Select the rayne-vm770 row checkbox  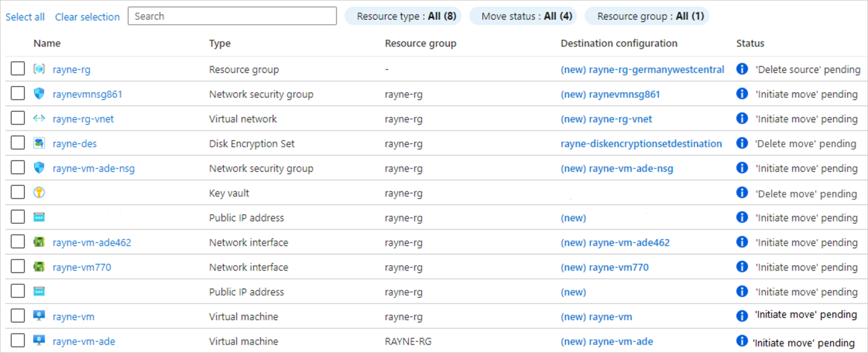18,267
